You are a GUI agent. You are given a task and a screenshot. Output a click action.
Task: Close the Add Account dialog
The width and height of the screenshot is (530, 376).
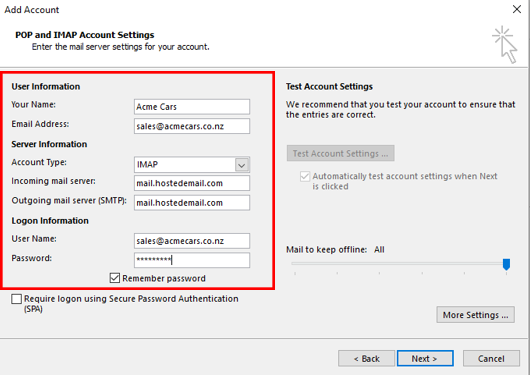pos(517,9)
